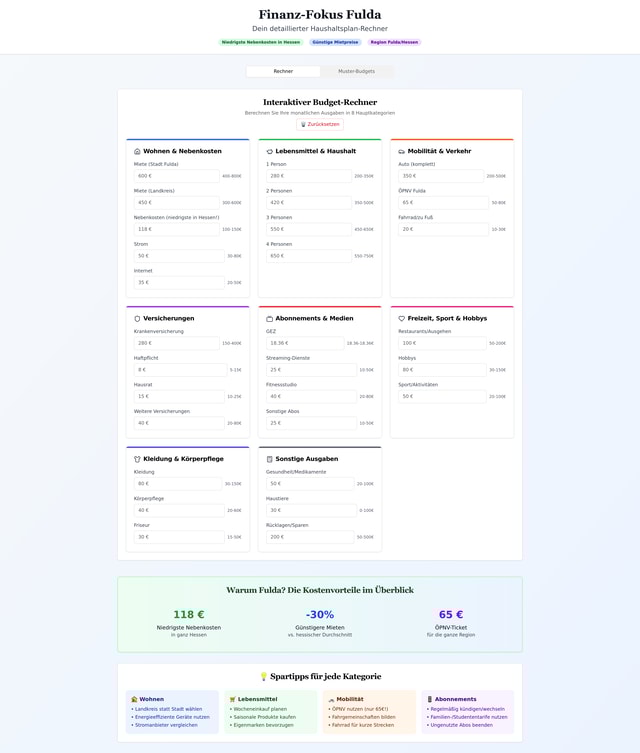Click the house icon beside Wohnen & Nebenkosten
The height and width of the screenshot is (753, 640).
click(137, 151)
